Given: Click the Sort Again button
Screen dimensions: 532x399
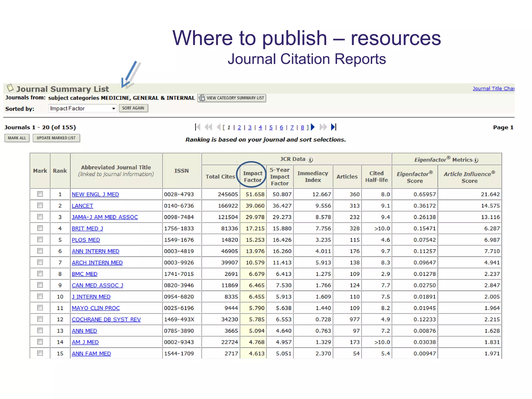Looking at the screenshot, I should pyautogui.click(x=133, y=108).
